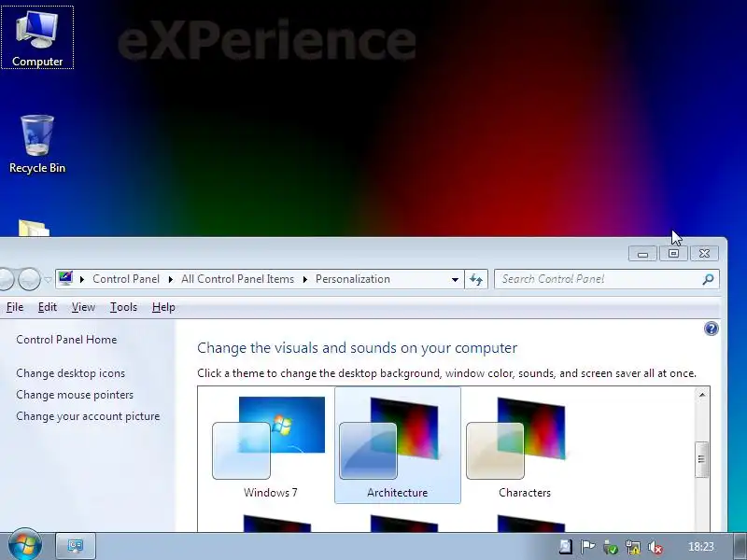
Task: Open the Action Center flag tray icon
Action: [x=587, y=547]
